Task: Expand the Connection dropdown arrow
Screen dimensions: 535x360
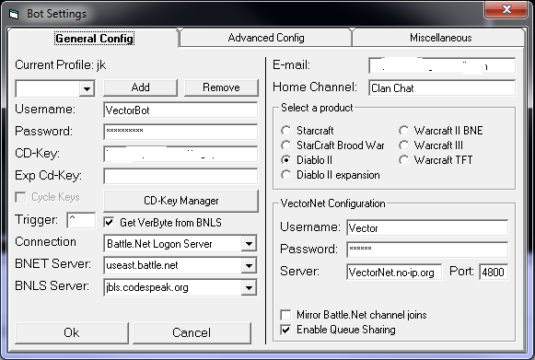Action: [x=249, y=244]
